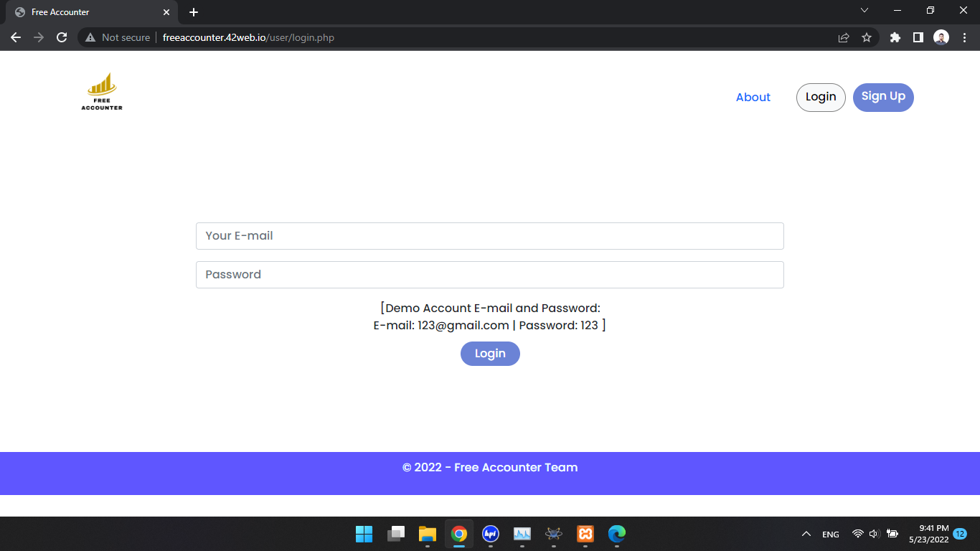980x551 pixels.
Task: Open File Explorer from the taskbar
Action: click(427, 534)
